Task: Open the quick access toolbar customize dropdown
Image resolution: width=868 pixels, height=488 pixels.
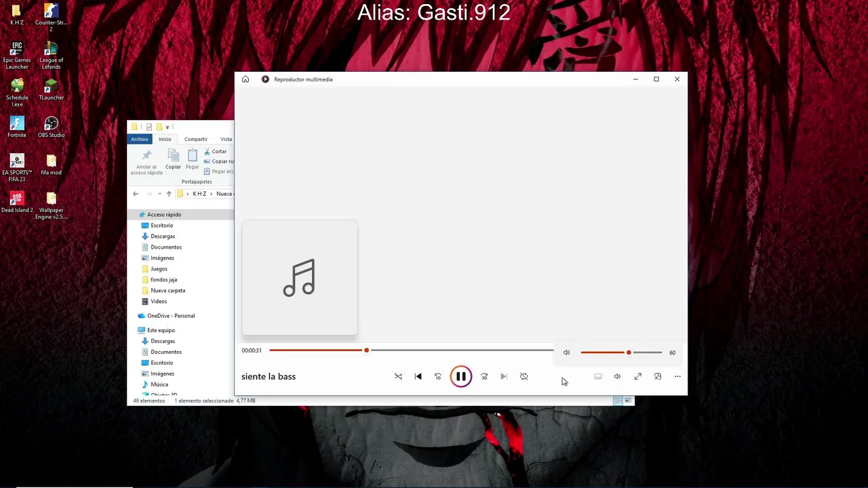Action: click(167, 127)
